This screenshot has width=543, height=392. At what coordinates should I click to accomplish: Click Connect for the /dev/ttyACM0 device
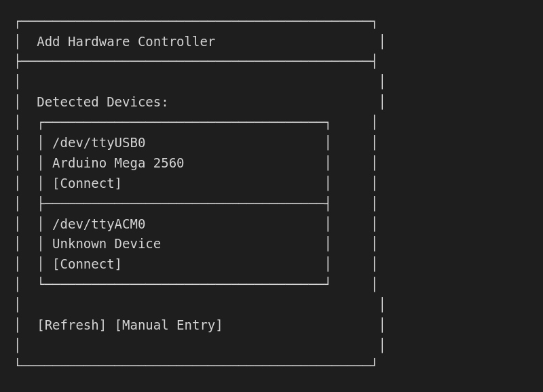(x=87, y=264)
